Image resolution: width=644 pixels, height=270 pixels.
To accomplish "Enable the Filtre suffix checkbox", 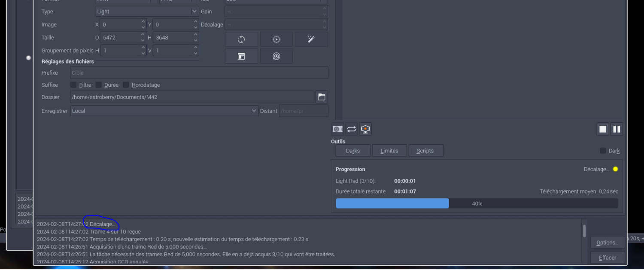I will click(73, 85).
